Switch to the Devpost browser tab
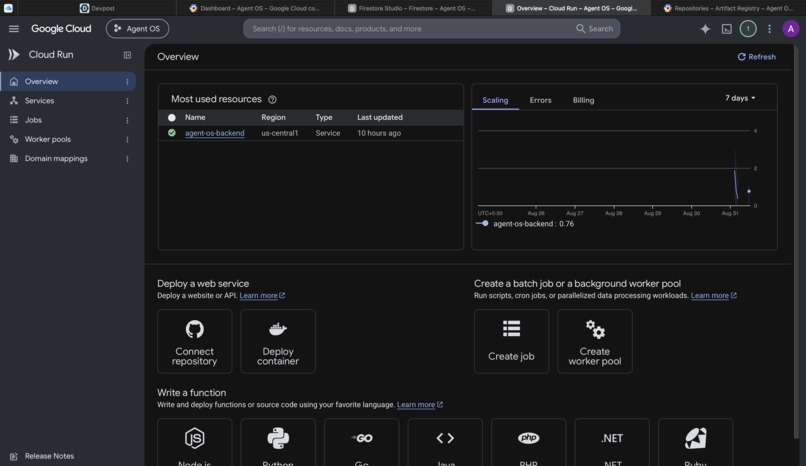The width and height of the screenshot is (806, 466). 97,8
